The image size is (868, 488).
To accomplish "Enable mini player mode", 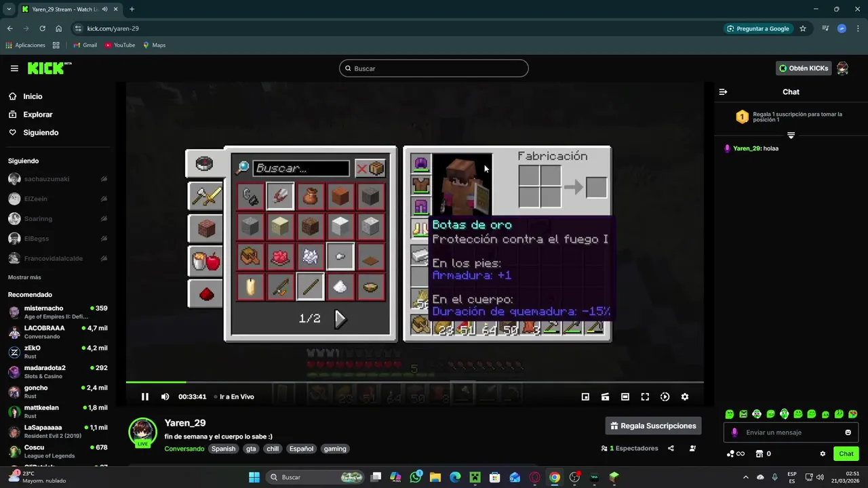I will [585, 396].
